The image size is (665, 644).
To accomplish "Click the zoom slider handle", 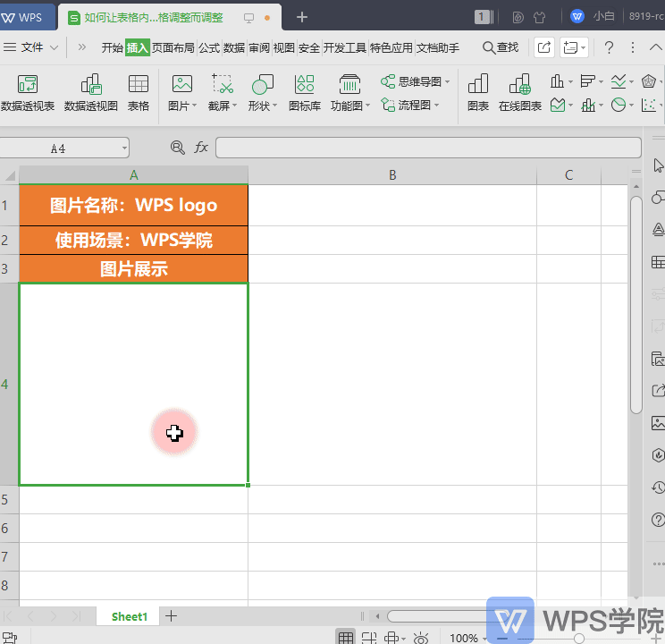I will pyautogui.click(x=579, y=638).
